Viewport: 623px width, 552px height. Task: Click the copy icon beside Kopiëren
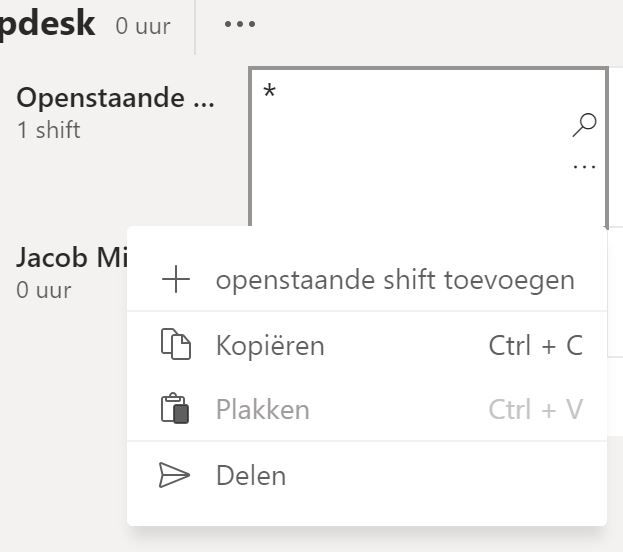tap(176, 344)
